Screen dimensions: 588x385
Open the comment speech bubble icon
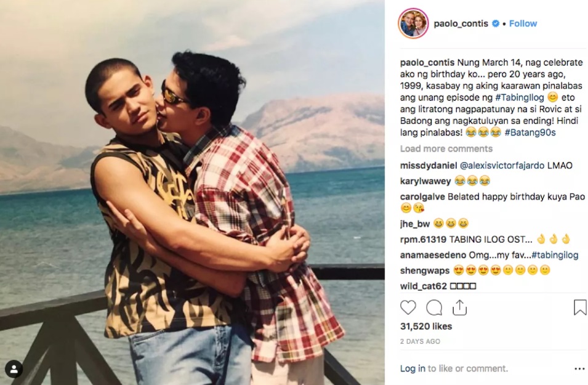[x=434, y=308]
